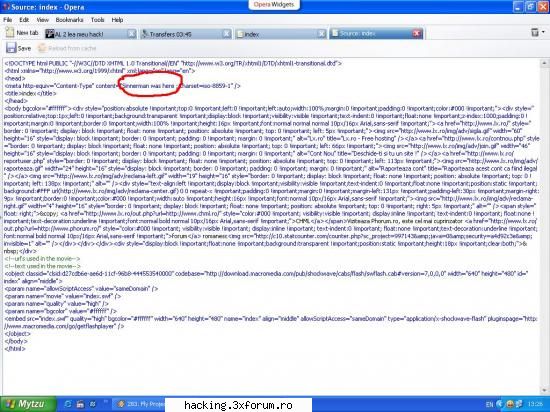Minimize the Opera window

[519, 7]
